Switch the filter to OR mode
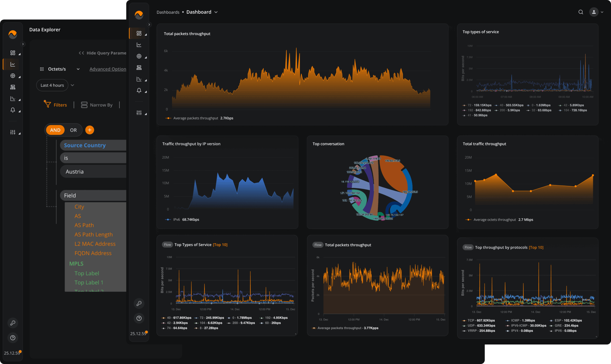 [73, 130]
